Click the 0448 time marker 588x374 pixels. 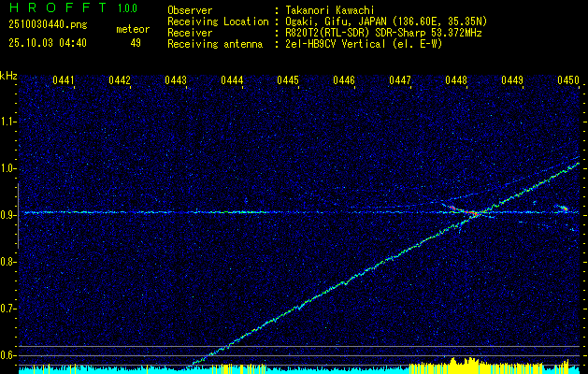(x=456, y=80)
